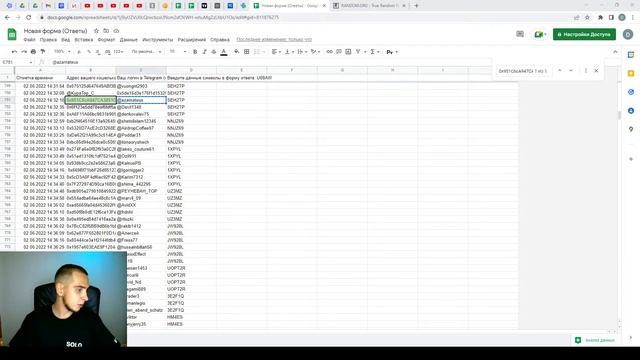This screenshot has width=640, height=360.
Task: Open the Google Sheets home logo
Action: pos(12,35)
